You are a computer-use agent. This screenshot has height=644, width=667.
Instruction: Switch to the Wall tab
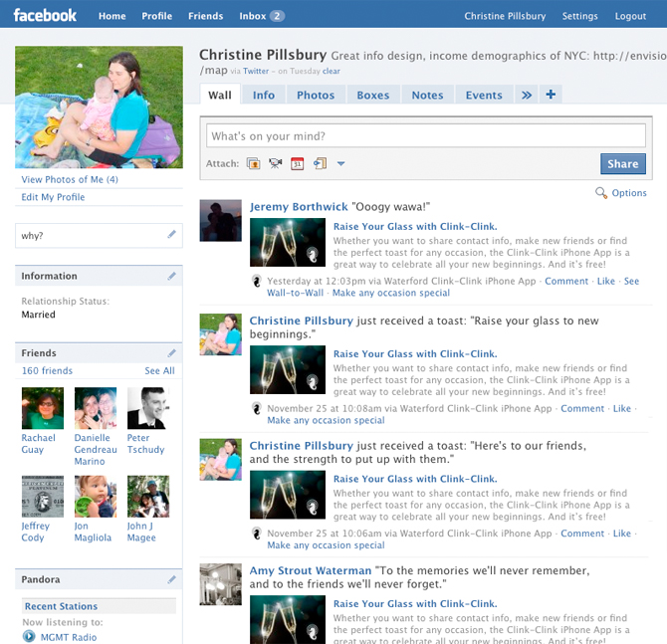220,95
